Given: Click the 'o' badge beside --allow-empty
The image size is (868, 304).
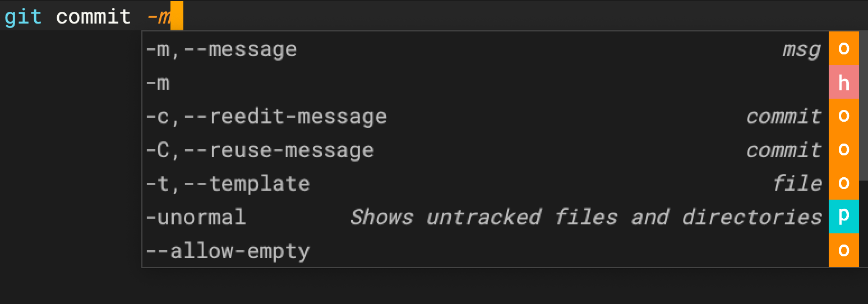Looking at the screenshot, I should coord(843,250).
